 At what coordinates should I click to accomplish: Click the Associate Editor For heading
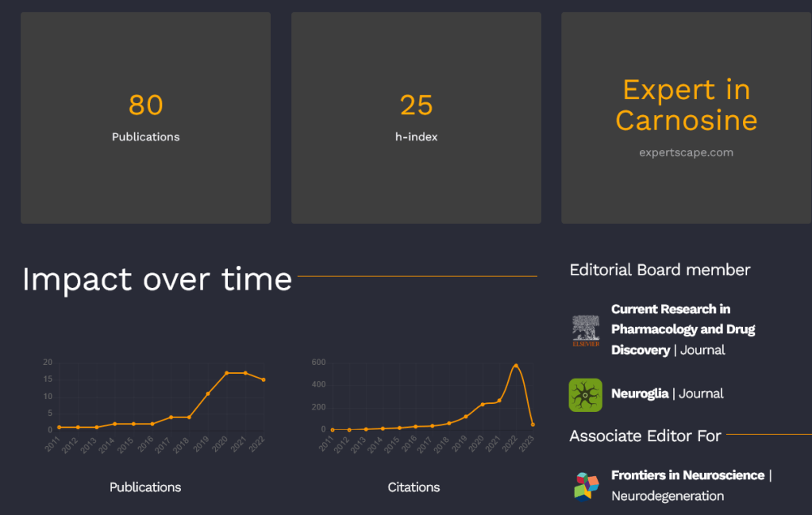pyautogui.click(x=645, y=436)
